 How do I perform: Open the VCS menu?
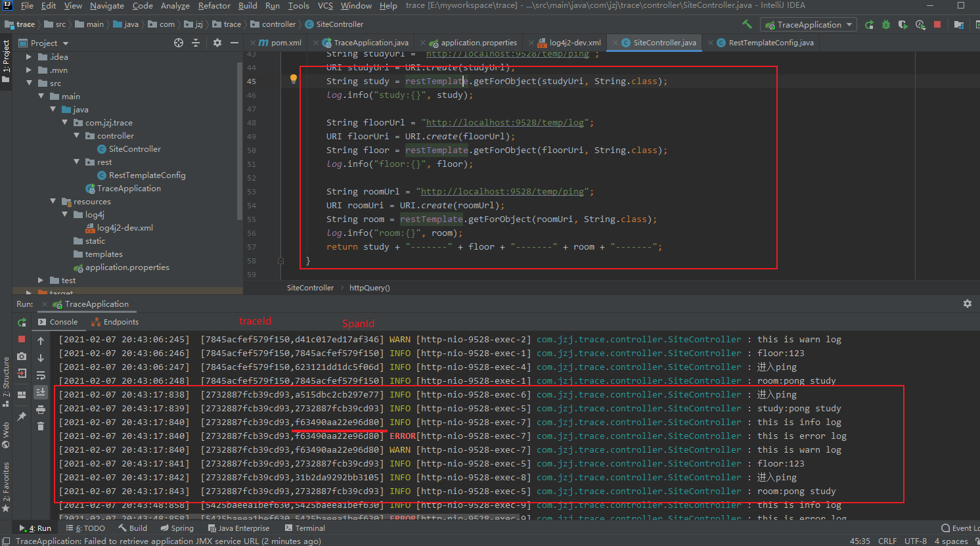coord(325,5)
